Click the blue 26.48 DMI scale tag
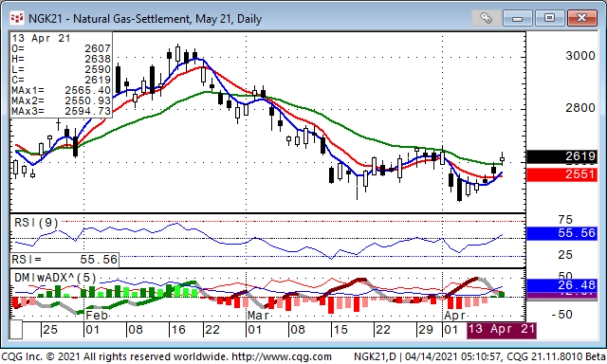This screenshot has height=364, width=607. (x=561, y=285)
